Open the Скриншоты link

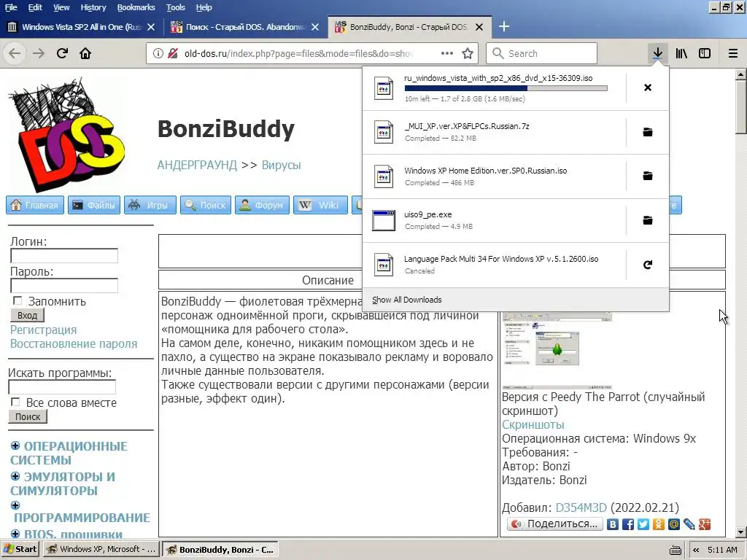click(533, 425)
